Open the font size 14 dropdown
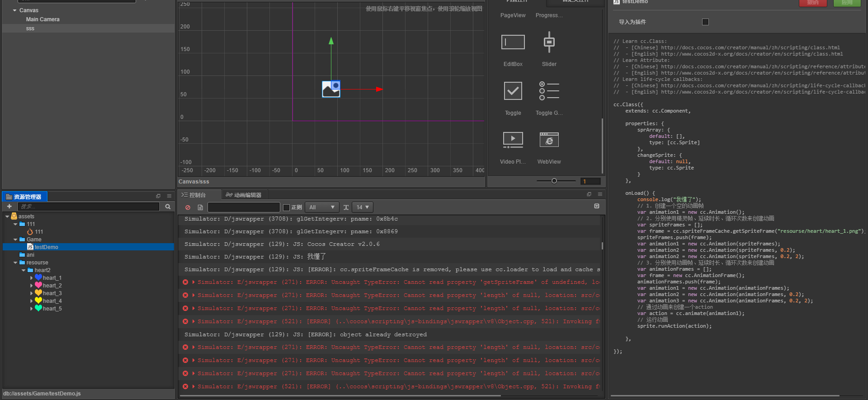 click(x=363, y=207)
